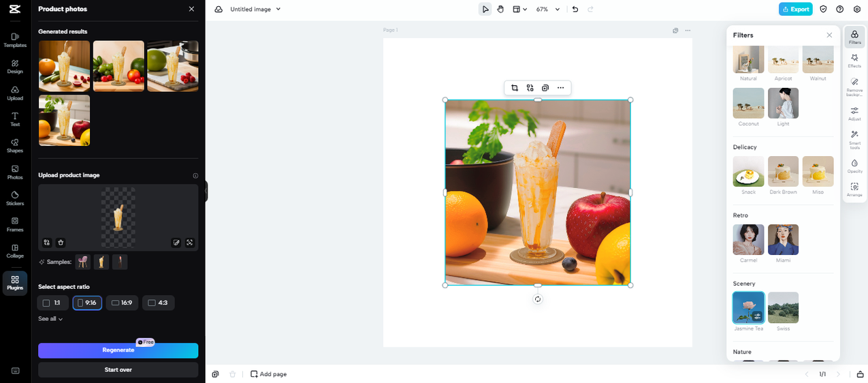Click the Start over button
Image resolution: width=868 pixels, height=383 pixels.
pyautogui.click(x=118, y=369)
